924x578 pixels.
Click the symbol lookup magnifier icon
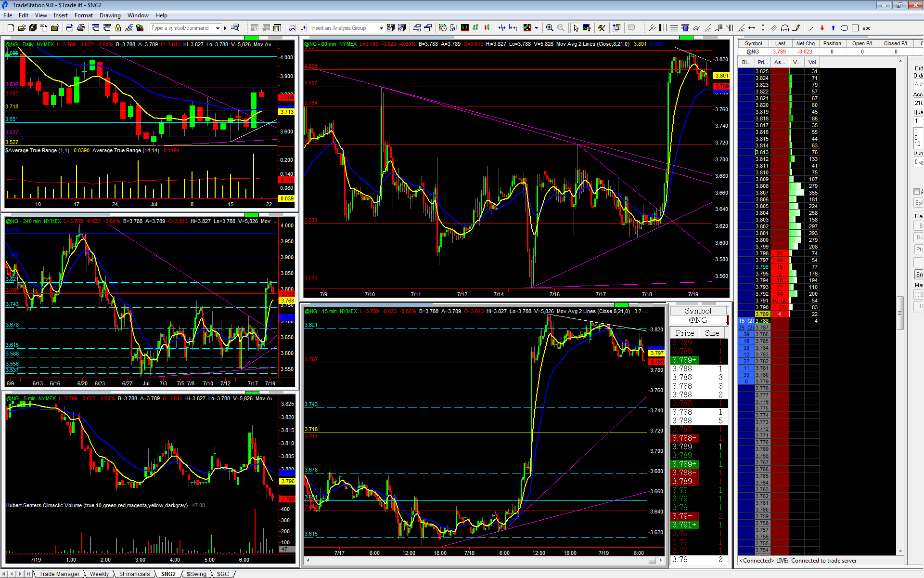[235, 28]
